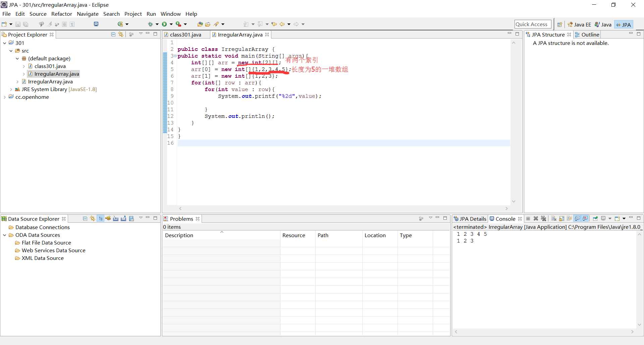644x345 pixels.
Task: Open the Window menu
Action: [170, 14]
